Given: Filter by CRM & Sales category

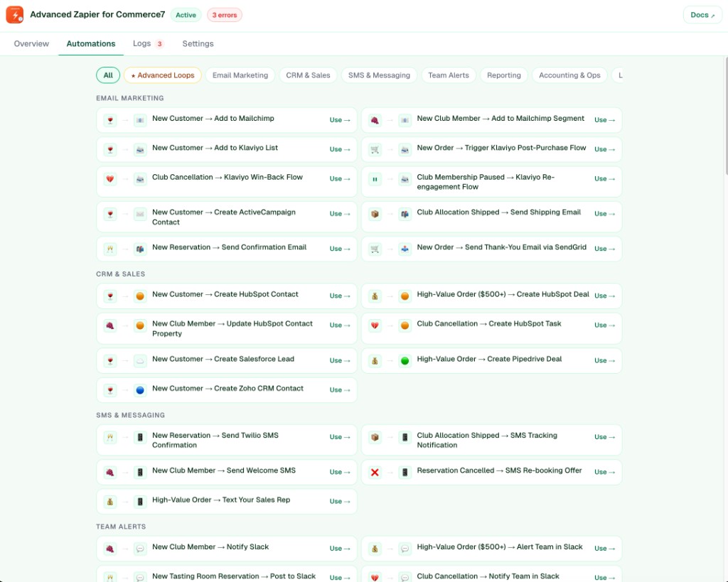Looking at the screenshot, I should click(x=308, y=75).
